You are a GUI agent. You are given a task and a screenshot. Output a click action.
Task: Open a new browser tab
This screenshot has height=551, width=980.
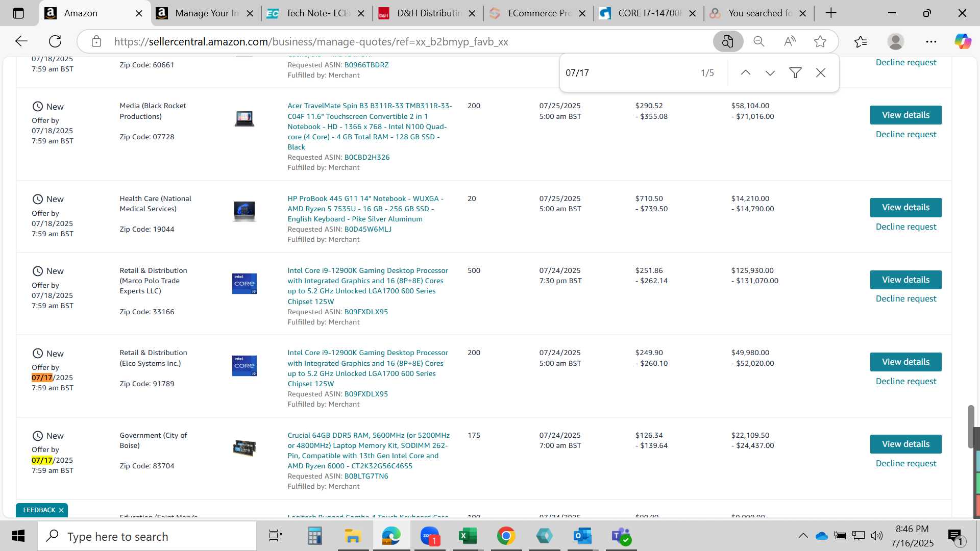tap(831, 13)
